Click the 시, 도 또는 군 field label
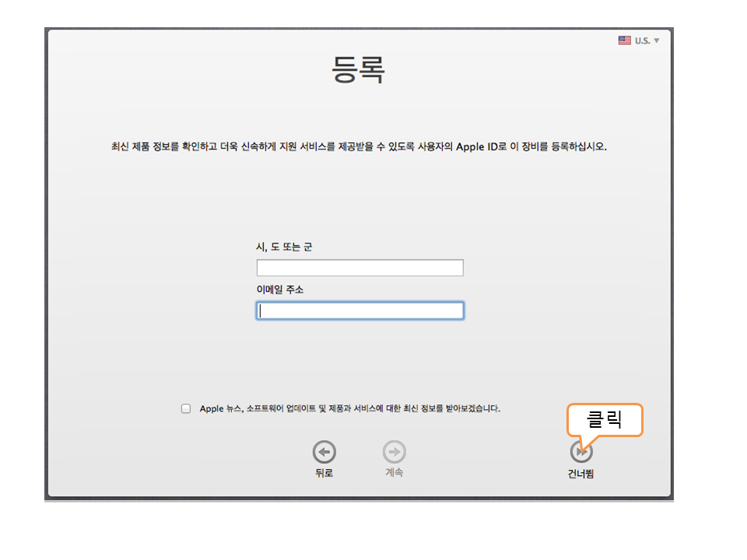This screenshot has height=560, width=747. click(x=284, y=247)
